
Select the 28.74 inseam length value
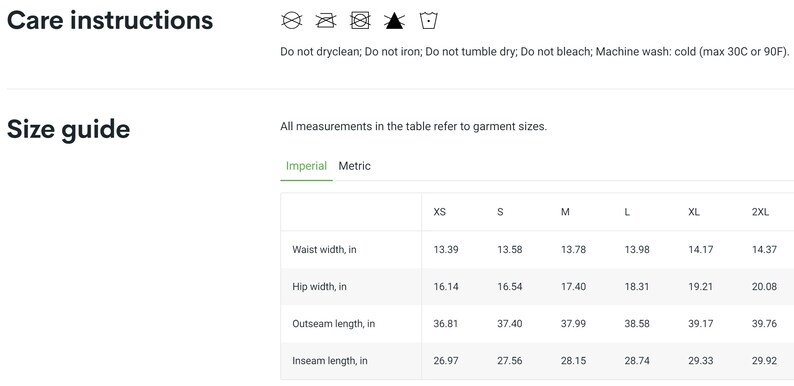(x=637, y=361)
